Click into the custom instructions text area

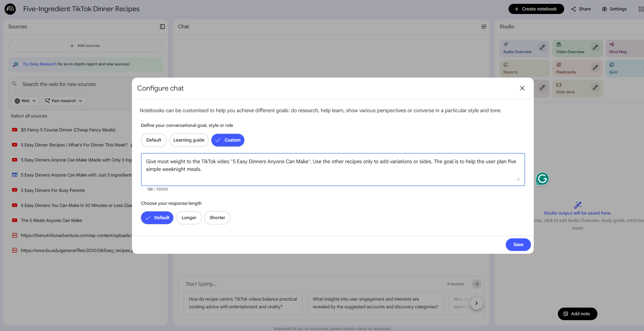(x=333, y=170)
